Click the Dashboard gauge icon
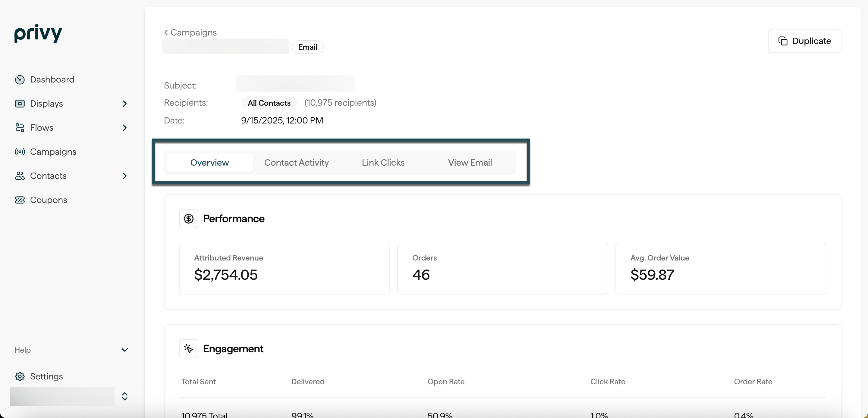The image size is (868, 418). (x=20, y=80)
